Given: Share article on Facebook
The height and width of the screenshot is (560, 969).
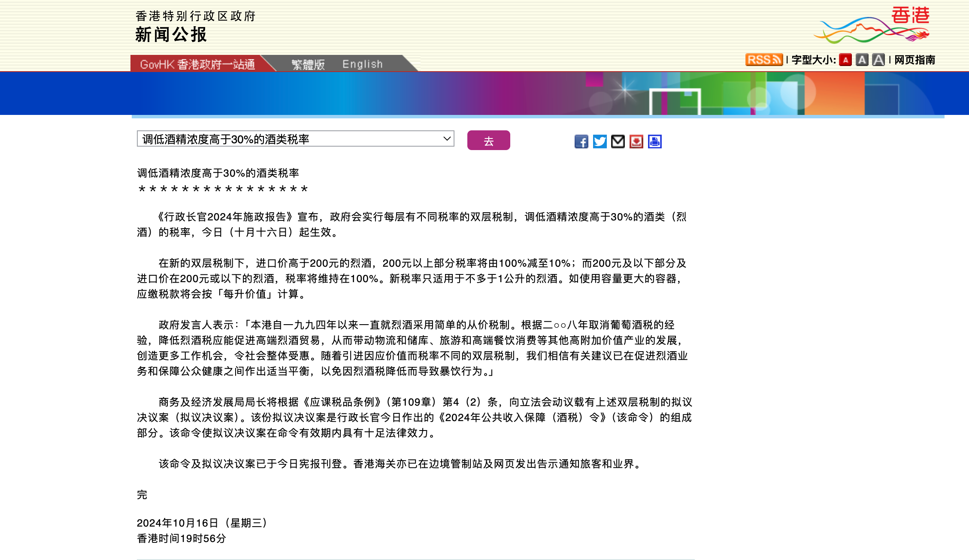Looking at the screenshot, I should tap(581, 142).
